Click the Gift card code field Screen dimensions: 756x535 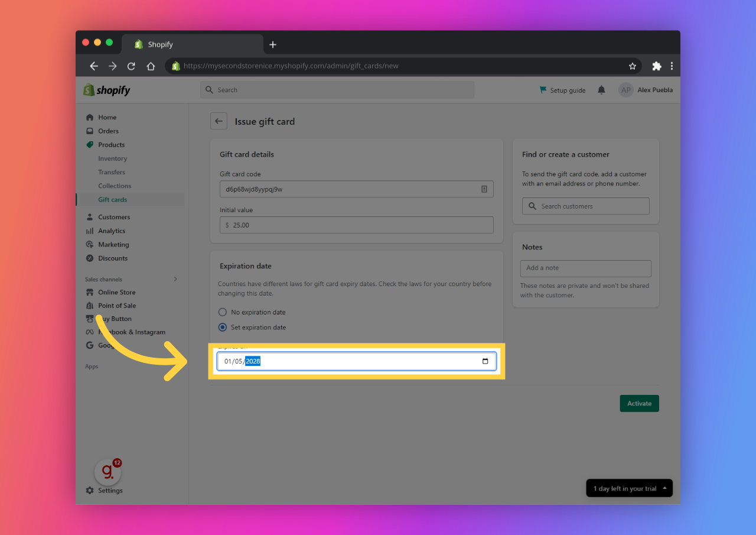click(356, 189)
